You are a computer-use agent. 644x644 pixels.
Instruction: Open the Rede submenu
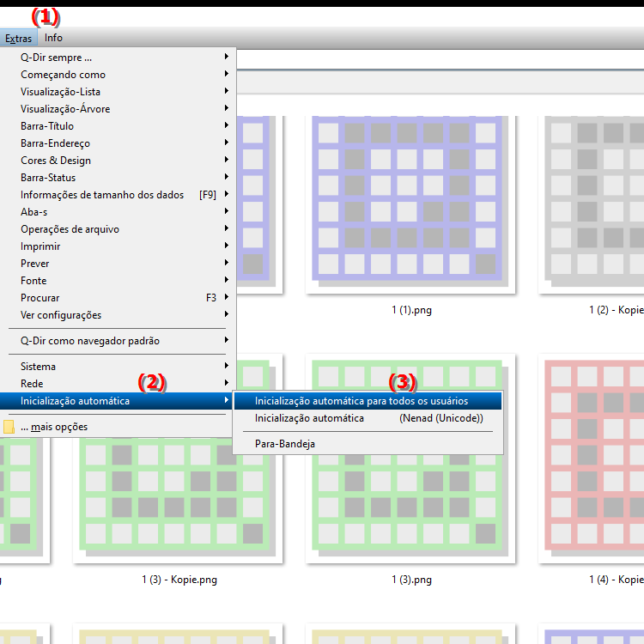click(x=118, y=384)
